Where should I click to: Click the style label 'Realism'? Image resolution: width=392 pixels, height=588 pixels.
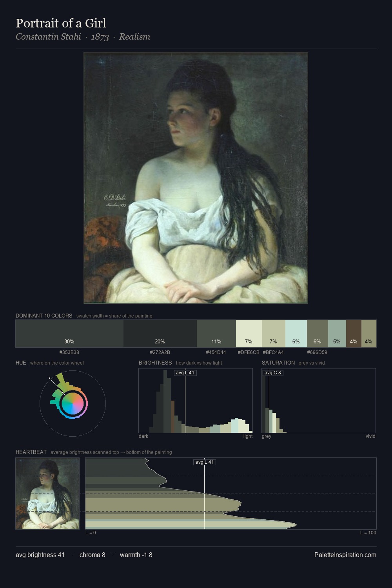pos(134,36)
